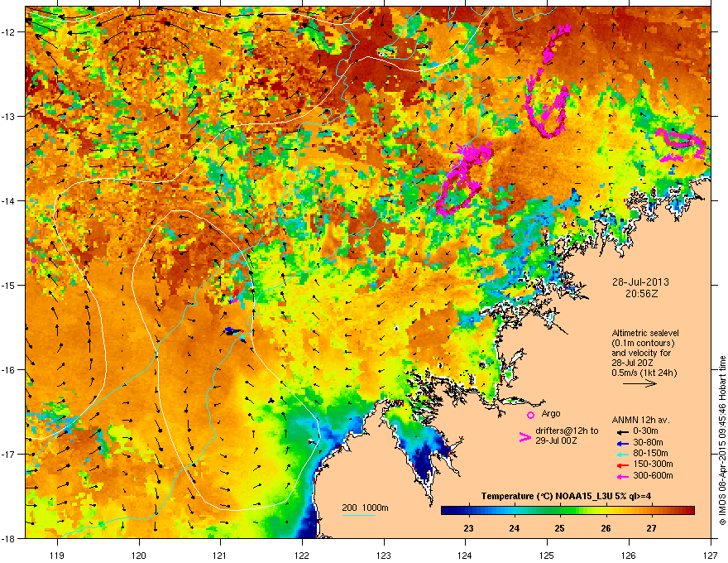Click the colorbar tick label 25
This screenshot has width=728, height=563.
tap(559, 528)
